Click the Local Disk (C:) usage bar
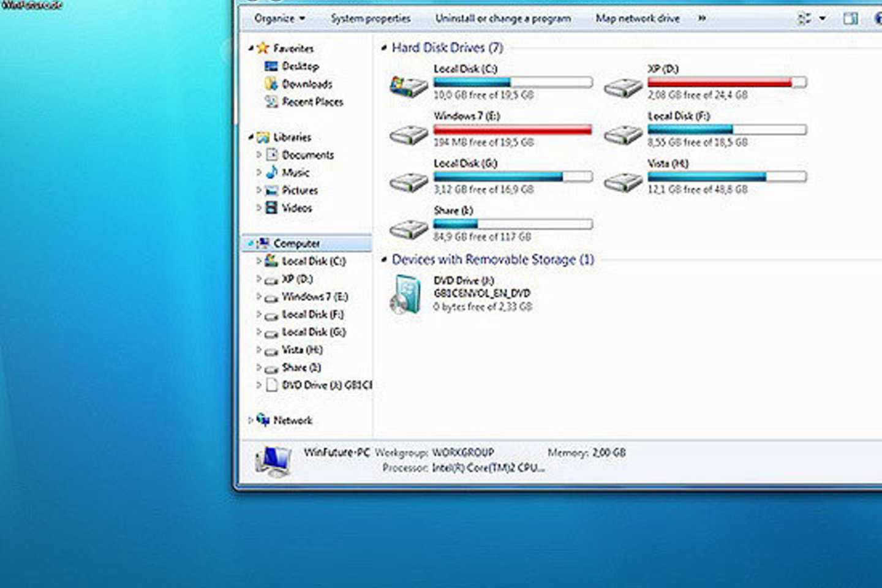 click(513, 82)
